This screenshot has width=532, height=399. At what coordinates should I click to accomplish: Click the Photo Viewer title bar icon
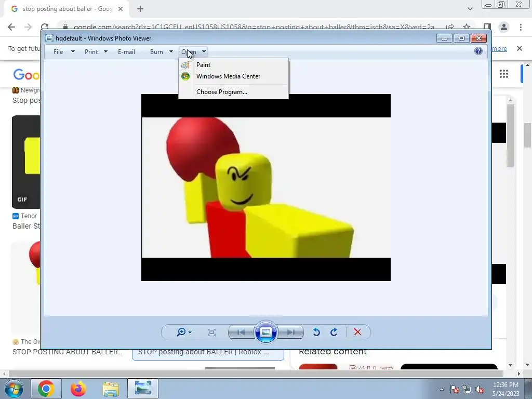click(49, 38)
